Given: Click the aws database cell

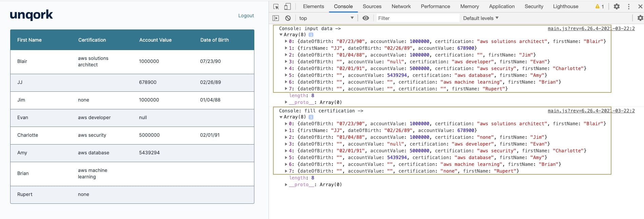Looking at the screenshot, I should [x=94, y=153].
